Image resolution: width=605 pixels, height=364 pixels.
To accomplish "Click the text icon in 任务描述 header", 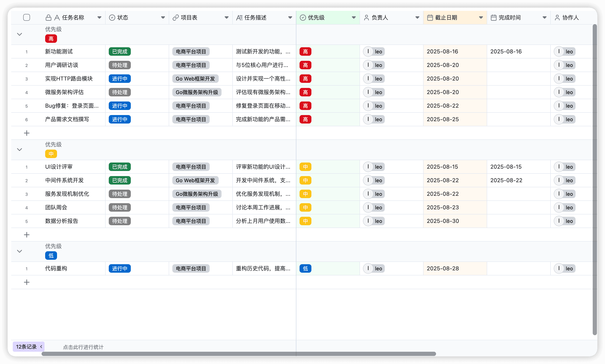I will point(239,17).
